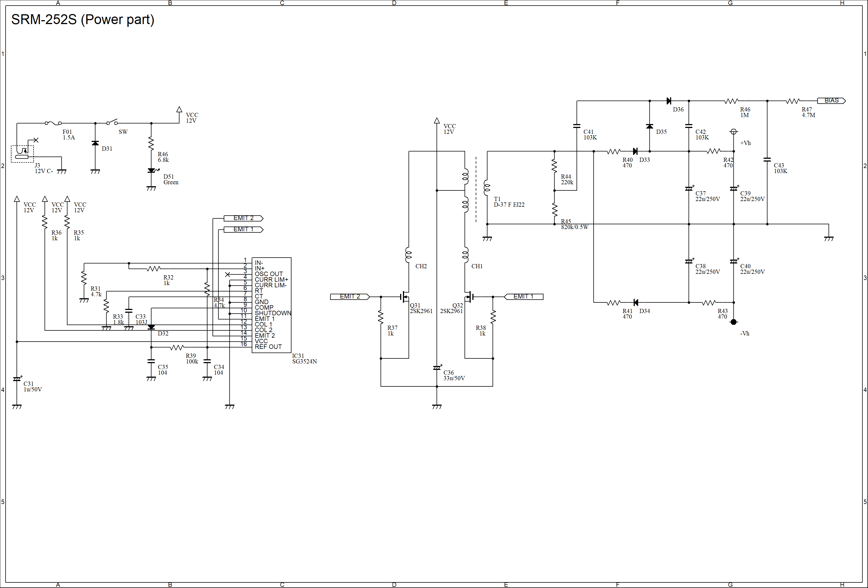Click the BIAS output port tag
The width and height of the screenshot is (868, 588).
point(831,101)
